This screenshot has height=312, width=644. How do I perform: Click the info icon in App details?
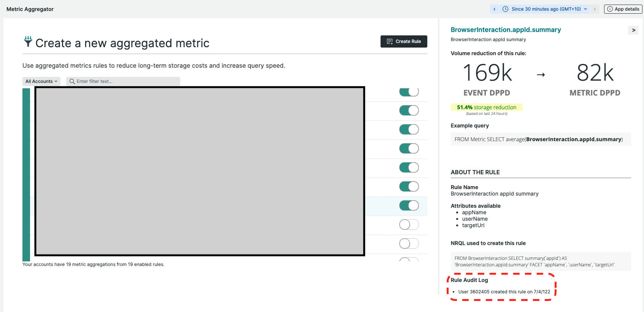click(x=610, y=9)
